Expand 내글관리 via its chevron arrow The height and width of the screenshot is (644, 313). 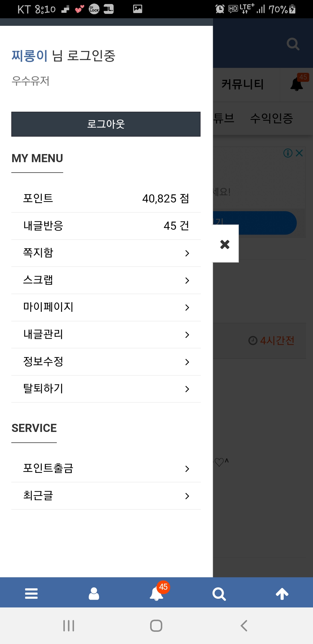click(x=187, y=335)
